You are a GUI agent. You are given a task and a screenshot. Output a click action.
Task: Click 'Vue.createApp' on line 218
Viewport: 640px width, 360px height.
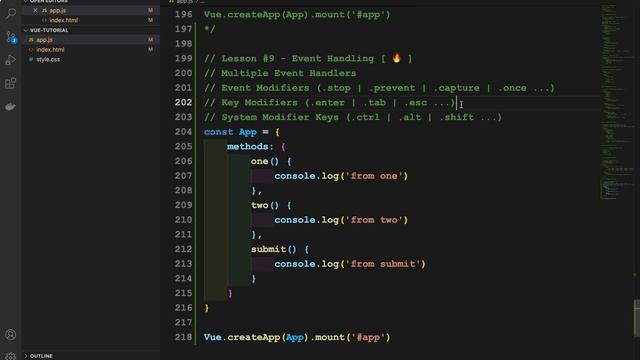click(242, 337)
